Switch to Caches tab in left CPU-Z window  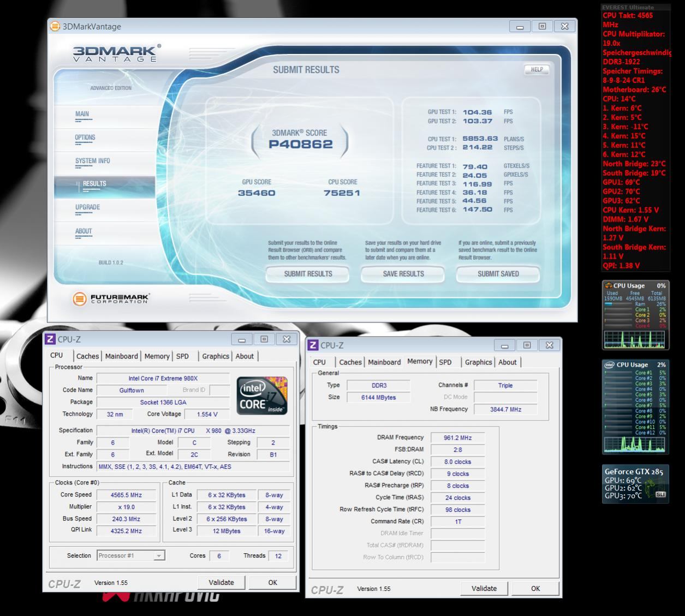click(x=87, y=356)
